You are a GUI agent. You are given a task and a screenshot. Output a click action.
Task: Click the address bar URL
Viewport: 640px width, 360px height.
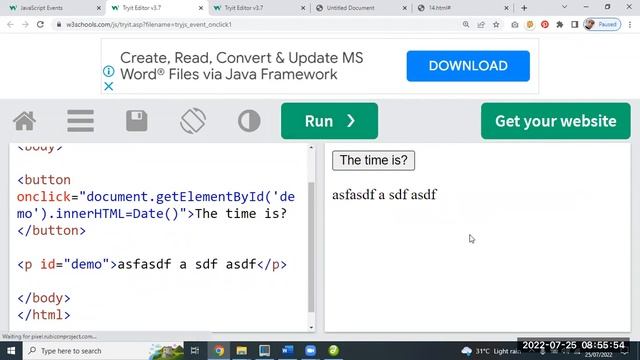[149, 24]
